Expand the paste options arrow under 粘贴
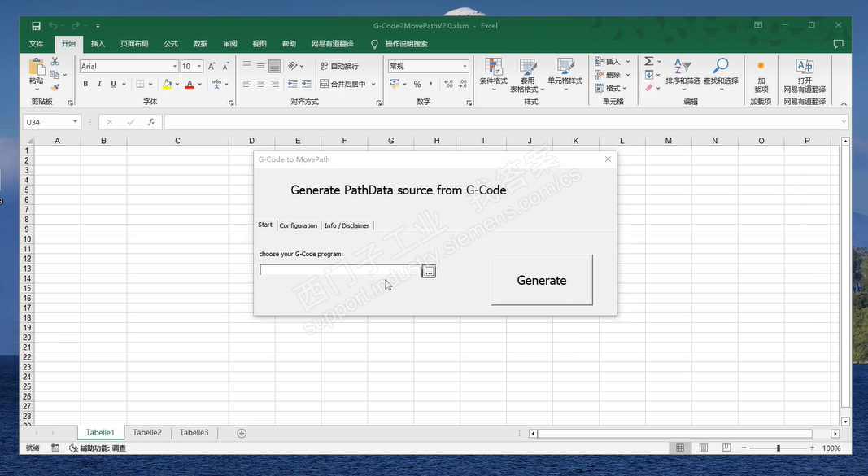Screen dimensions: 868x476 point(37,89)
